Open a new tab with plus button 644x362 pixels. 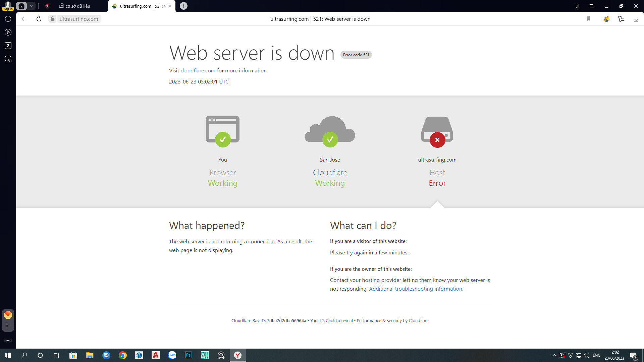coord(183,6)
